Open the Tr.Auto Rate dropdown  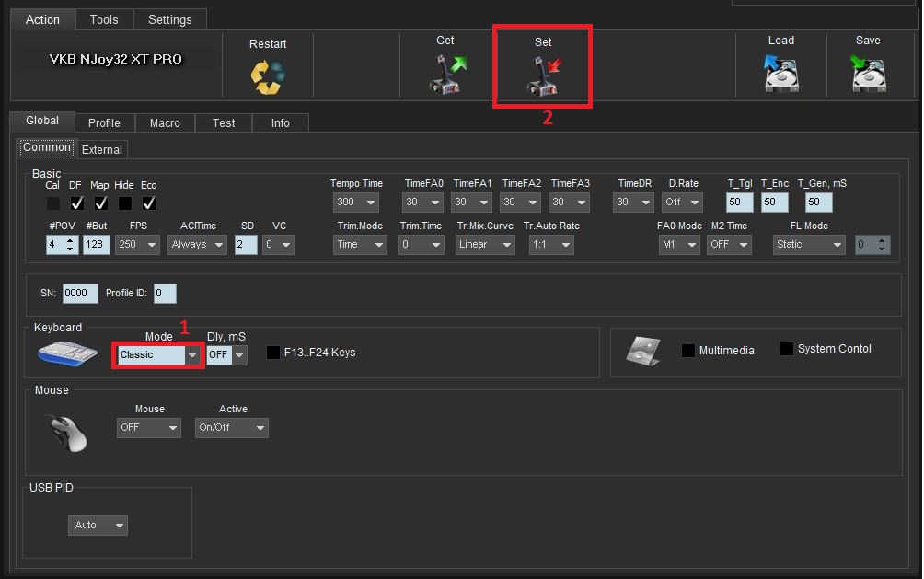click(551, 245)
